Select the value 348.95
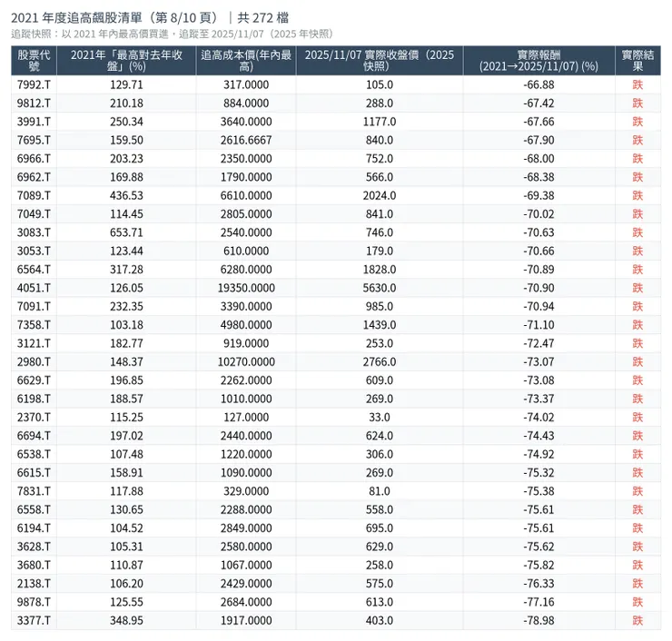 126,620
